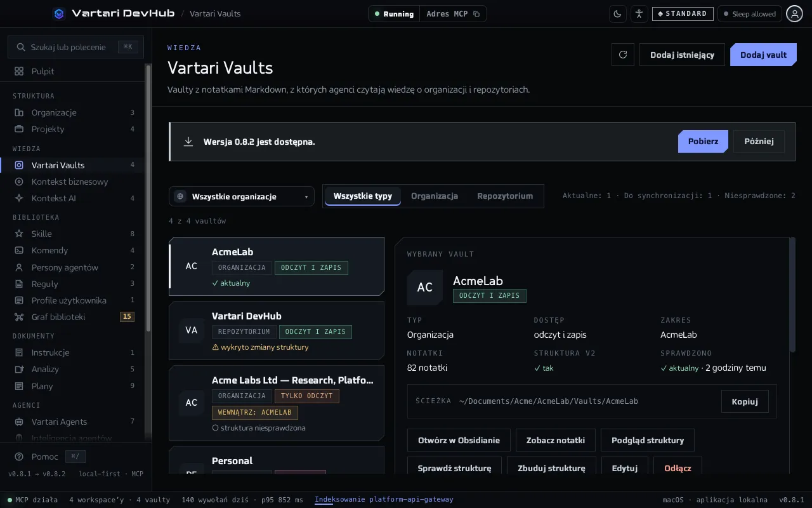Expand the Wszystkie organizacje dropdown
Image resolution: width=812 pixels, height=508 pixels.
[242, 196]
